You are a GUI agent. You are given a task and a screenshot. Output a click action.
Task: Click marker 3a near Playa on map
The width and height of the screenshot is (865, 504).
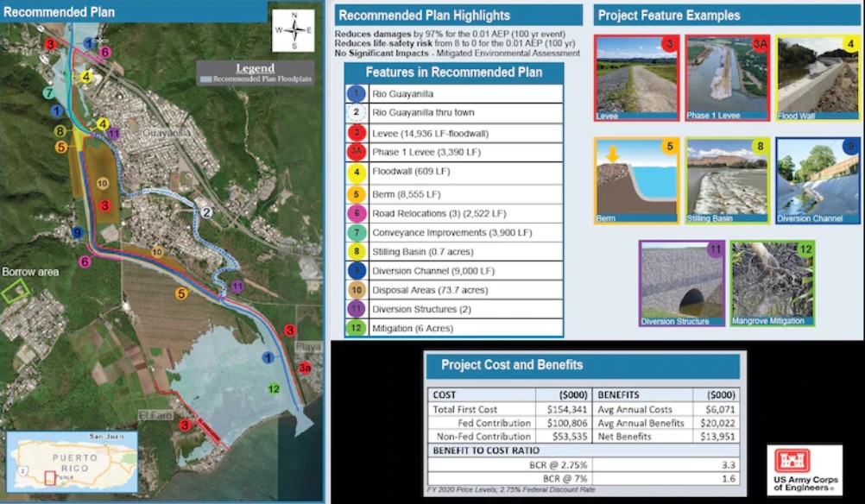click(305, 368)
